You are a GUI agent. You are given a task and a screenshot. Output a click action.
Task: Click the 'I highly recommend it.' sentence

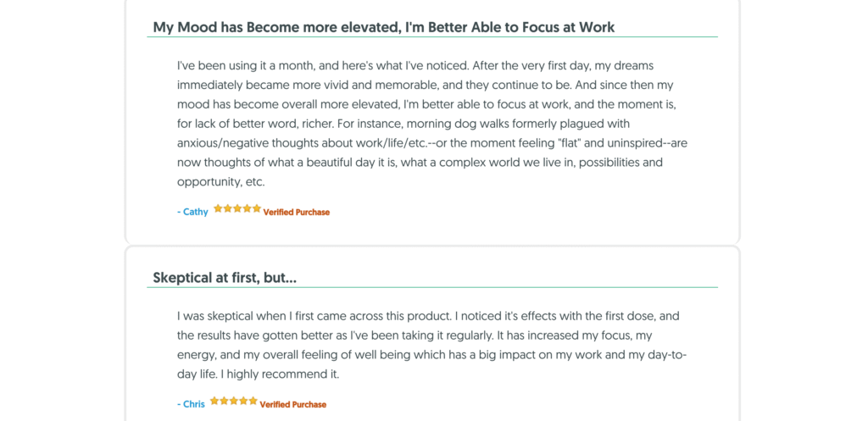coord(280,374)
